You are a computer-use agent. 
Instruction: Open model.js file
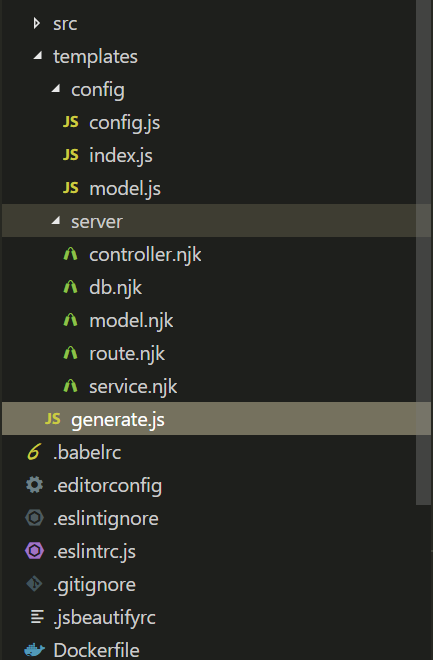point(125,189)
